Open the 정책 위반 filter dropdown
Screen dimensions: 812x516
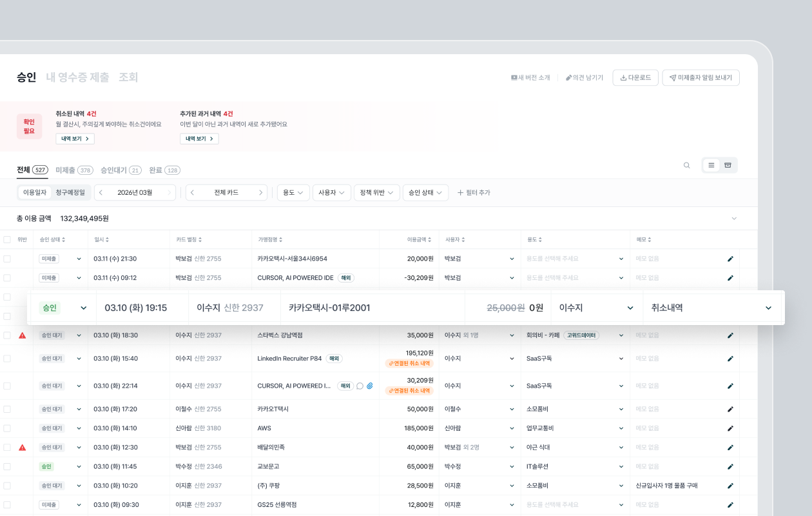tap(376, 192)
